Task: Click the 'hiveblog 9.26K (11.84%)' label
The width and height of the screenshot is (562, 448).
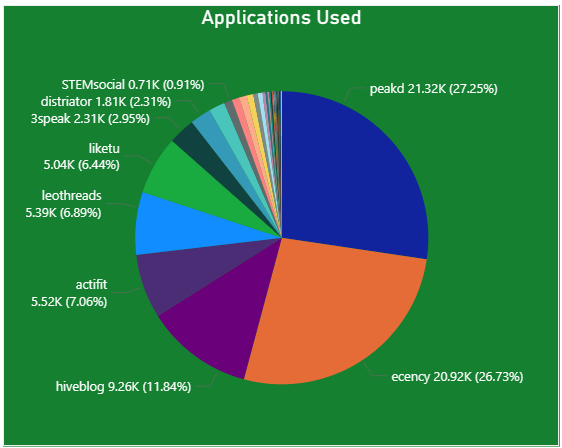Action: (123, 387)
